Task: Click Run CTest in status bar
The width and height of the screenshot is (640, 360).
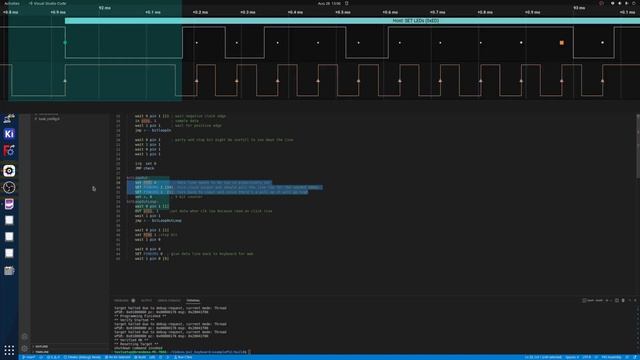Action: click(183, 357)
